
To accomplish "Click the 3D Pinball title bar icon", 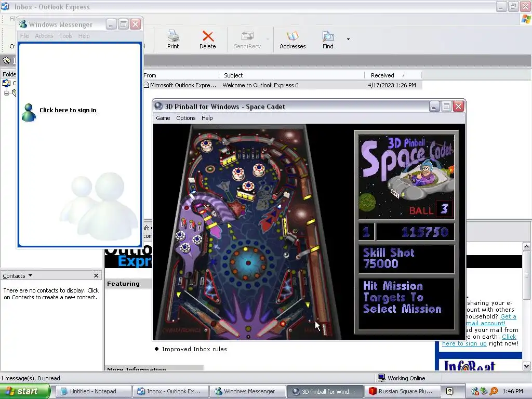I will tap(158, 106).
